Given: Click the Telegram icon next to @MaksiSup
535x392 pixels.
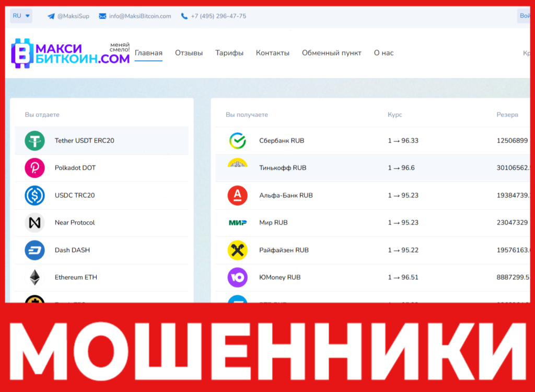Looking at the screenshot, I should [50, 16].
